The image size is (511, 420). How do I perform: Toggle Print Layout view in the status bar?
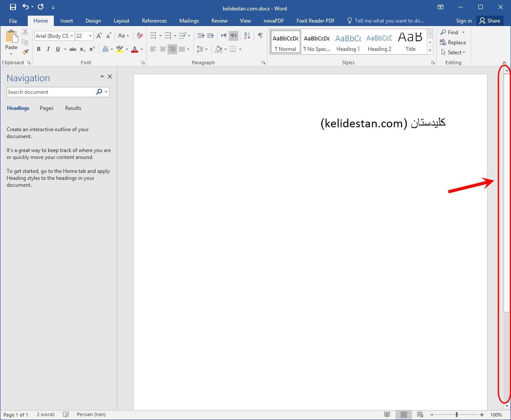tap(403, 414)
